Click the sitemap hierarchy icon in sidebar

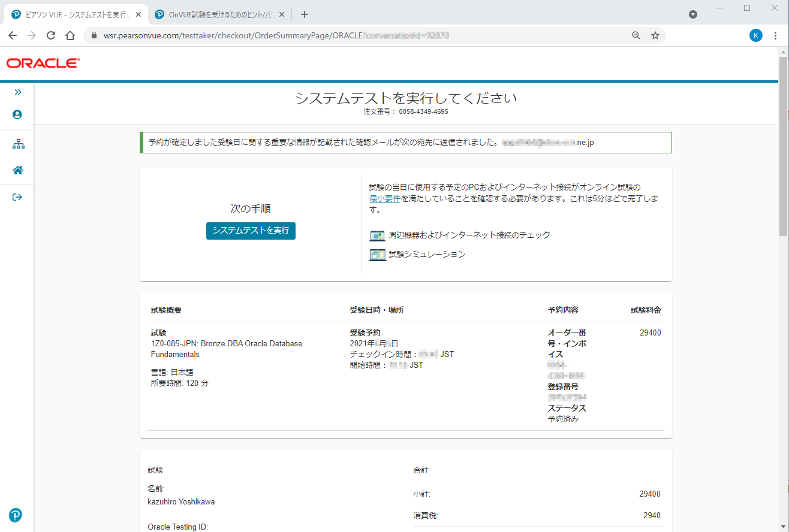click(x=18, y=144)
